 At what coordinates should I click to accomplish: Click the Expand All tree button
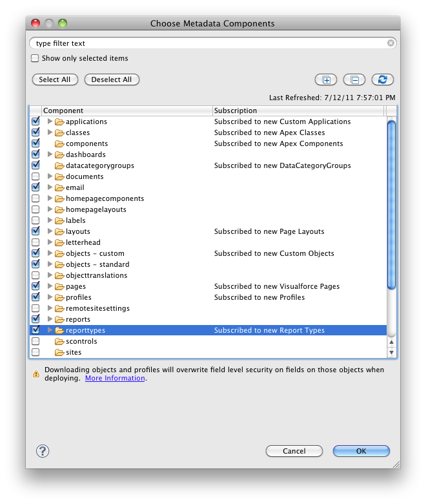point(326,79)
